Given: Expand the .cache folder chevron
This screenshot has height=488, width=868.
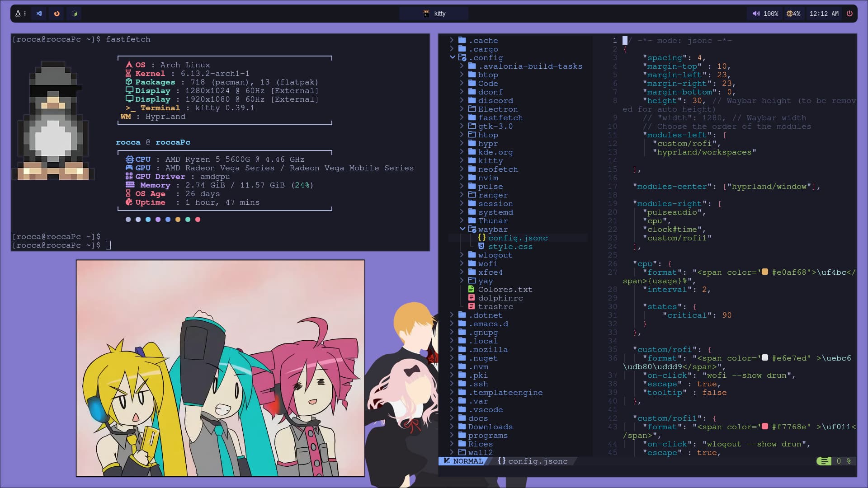Looking at the screenshot, I should [x=452, y=40].
